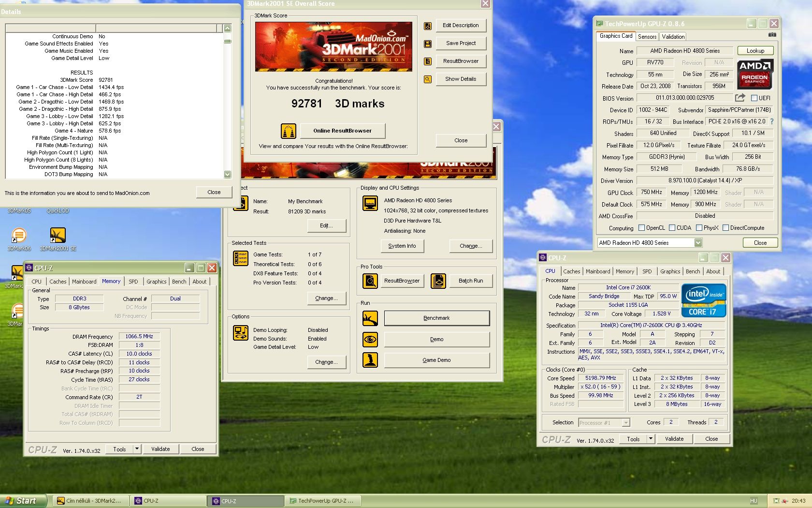Image resolution: width=812 pixels, height=508 pixels.
Task: Open the Graphics Card tab in GPU-Z
Action: [616, 36]
